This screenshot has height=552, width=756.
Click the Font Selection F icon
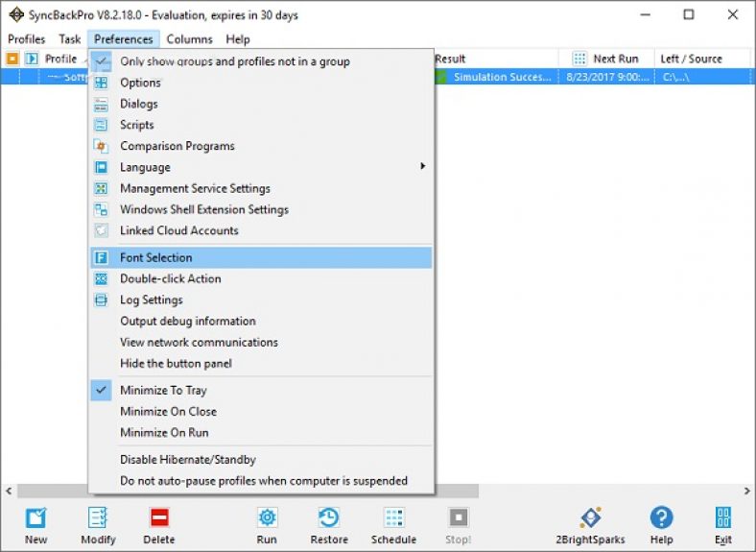[102, 257]
